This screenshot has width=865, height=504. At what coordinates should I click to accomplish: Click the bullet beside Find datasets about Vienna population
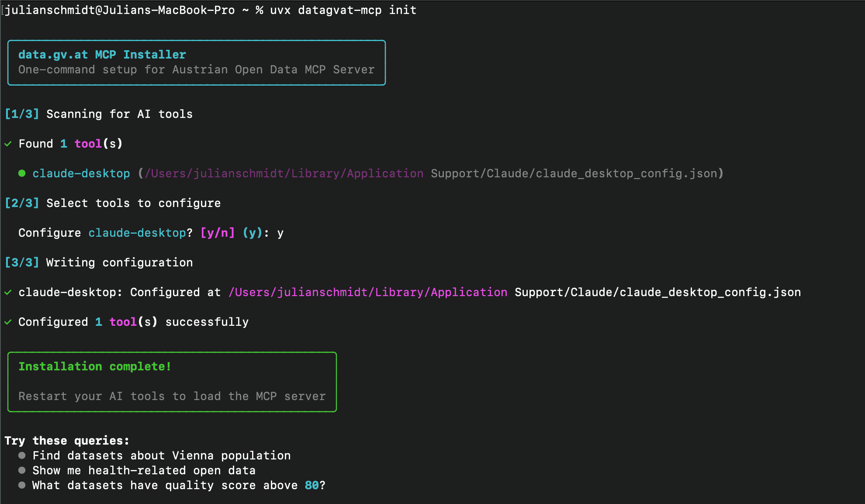[22, 456]
